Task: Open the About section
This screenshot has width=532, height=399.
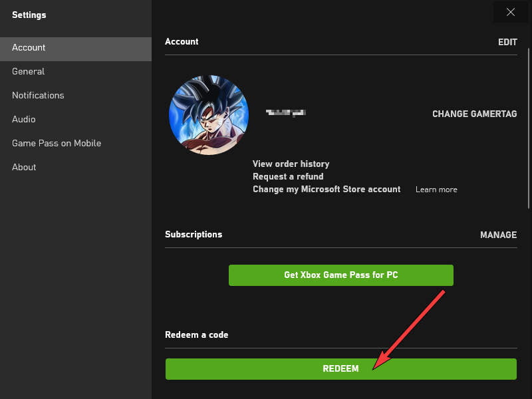Action: 24,167
